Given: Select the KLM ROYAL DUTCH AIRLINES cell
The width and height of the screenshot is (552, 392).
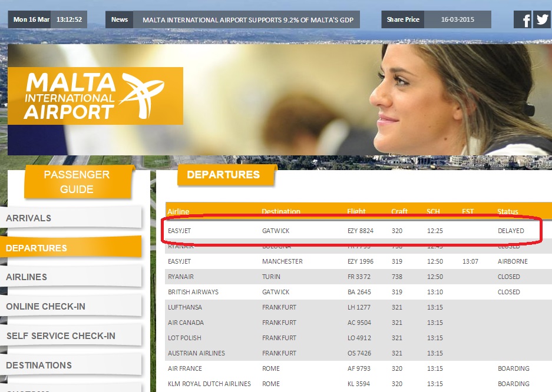Looking at the screenshot, I should 210,384.
